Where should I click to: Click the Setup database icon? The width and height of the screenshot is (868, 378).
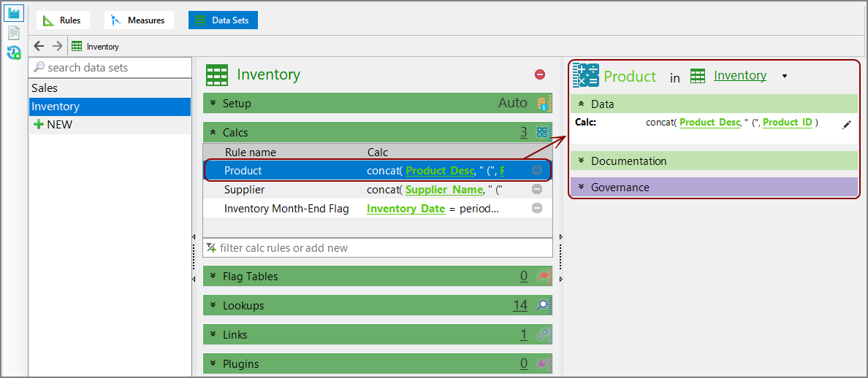click(x=544, y=104)
